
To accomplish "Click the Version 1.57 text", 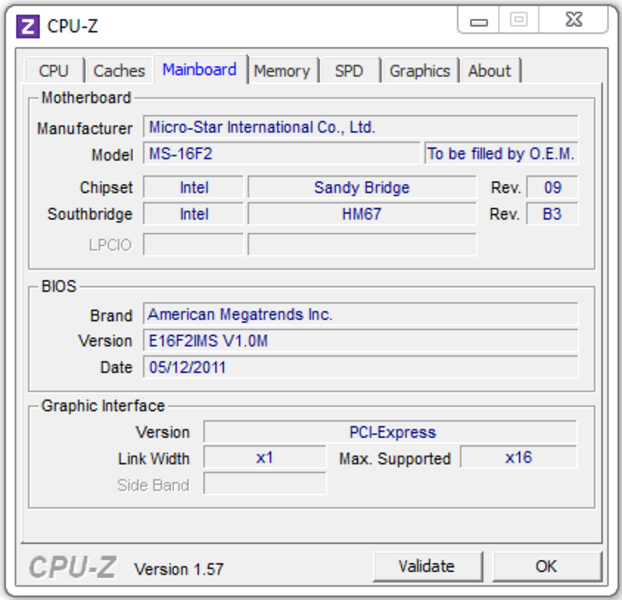I will point(179,569).
